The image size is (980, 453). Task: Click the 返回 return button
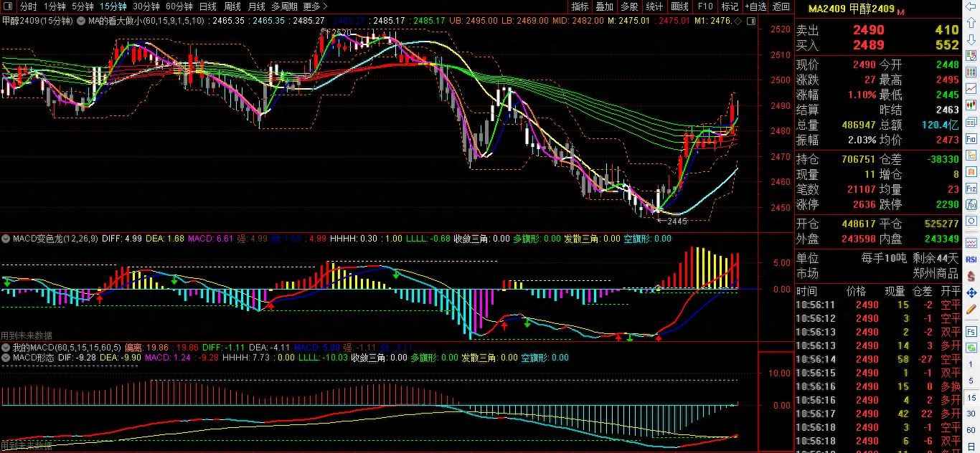[x=781, y=6]
